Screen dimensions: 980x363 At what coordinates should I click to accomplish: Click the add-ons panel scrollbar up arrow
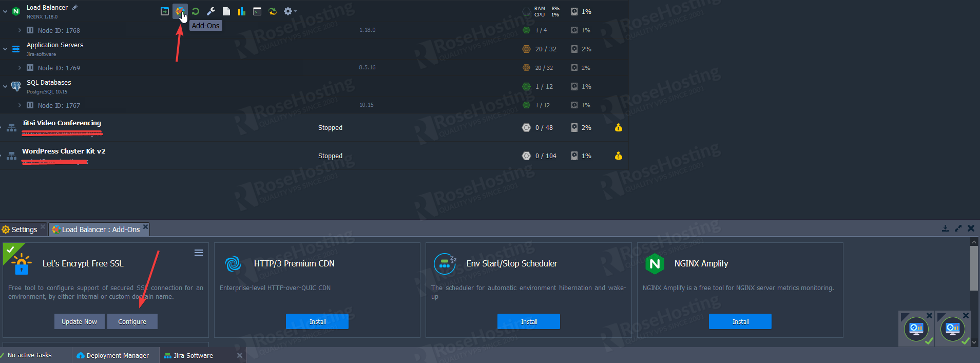point(974,241)
